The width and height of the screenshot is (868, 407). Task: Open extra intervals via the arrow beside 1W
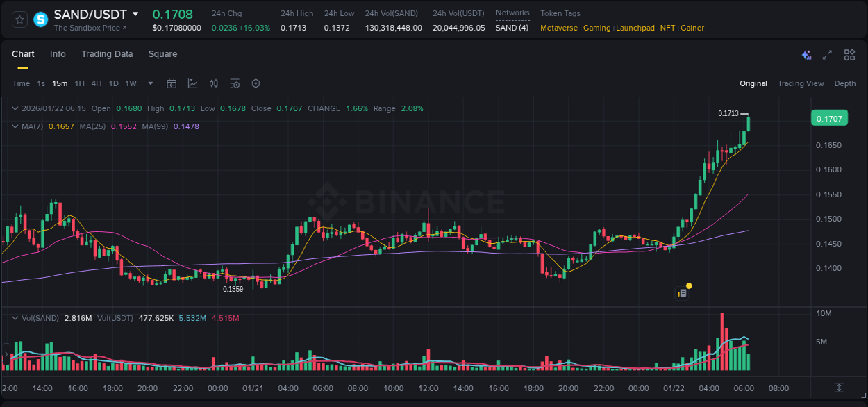point(149,83)
